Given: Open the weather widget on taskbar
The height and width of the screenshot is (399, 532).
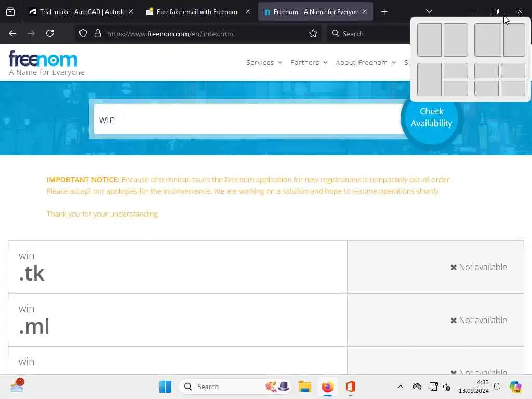Looking at the screenshot, I should click(17, 387).
